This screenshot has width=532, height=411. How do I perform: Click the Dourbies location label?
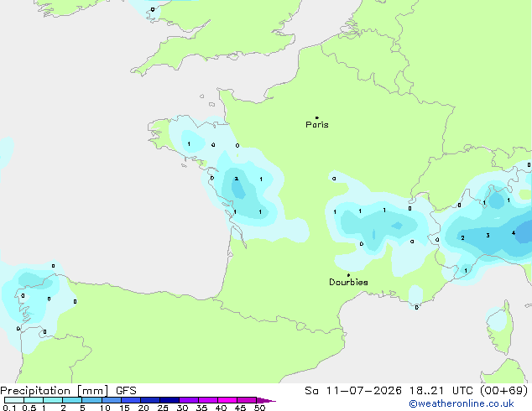coord(348,282)
